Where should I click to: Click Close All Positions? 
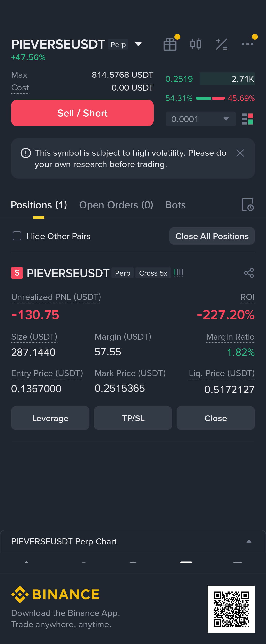212,236
